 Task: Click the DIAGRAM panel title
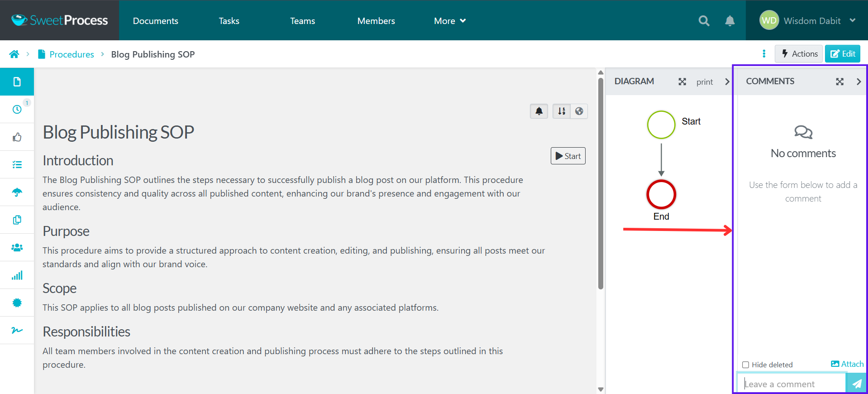[x=634, y=81]
